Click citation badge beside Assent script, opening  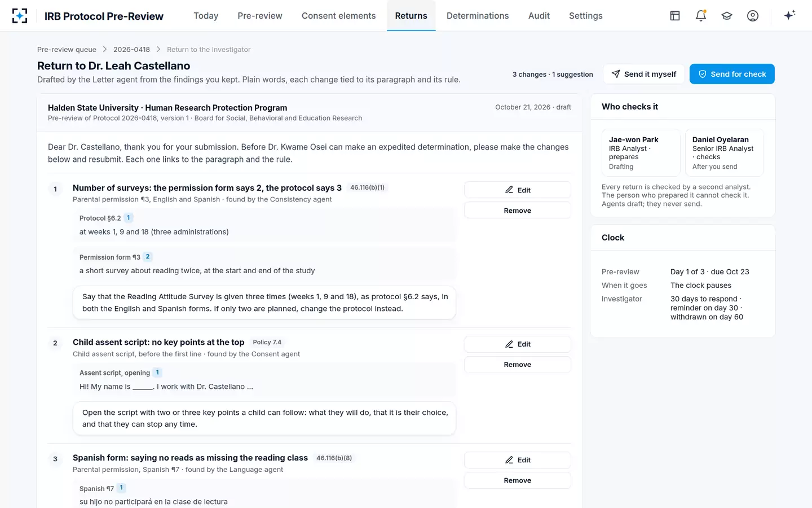click(157, 373)
